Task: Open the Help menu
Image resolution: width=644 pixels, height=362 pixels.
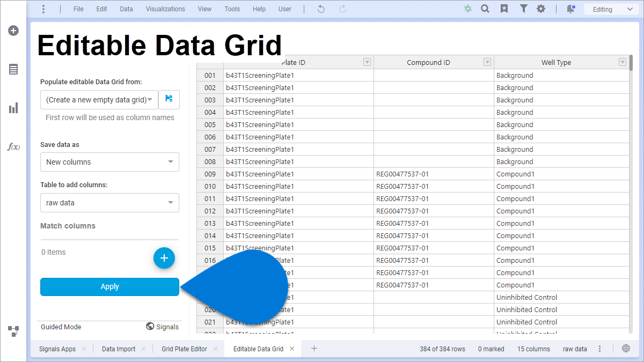Action: point(259,9)
